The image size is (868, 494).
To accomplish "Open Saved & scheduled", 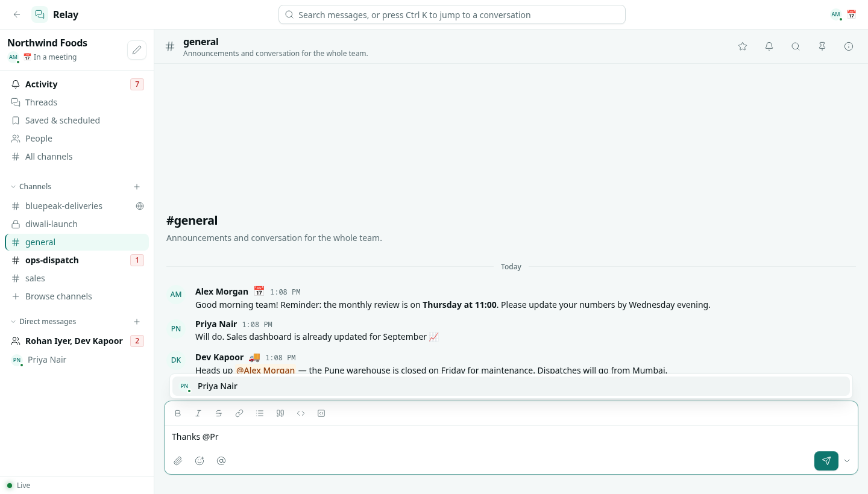I will (77, 120).
